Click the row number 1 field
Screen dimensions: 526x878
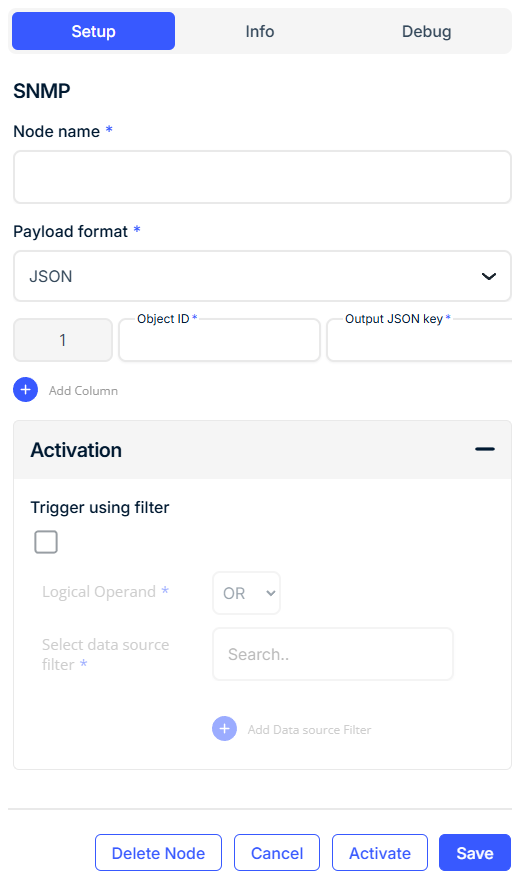63,340
